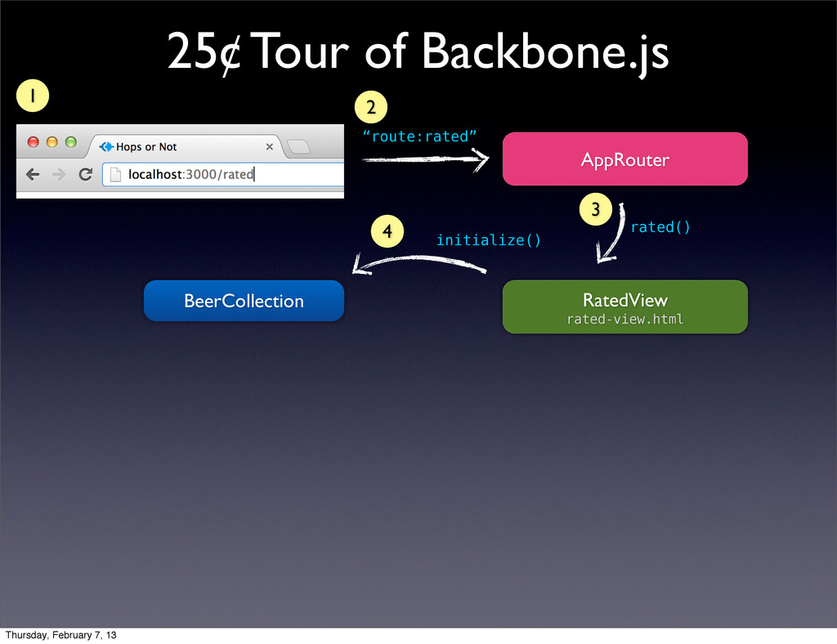Click the red close window button
Image resolution: width=837 pixels, height=644 pixels.
coord(33,142)
